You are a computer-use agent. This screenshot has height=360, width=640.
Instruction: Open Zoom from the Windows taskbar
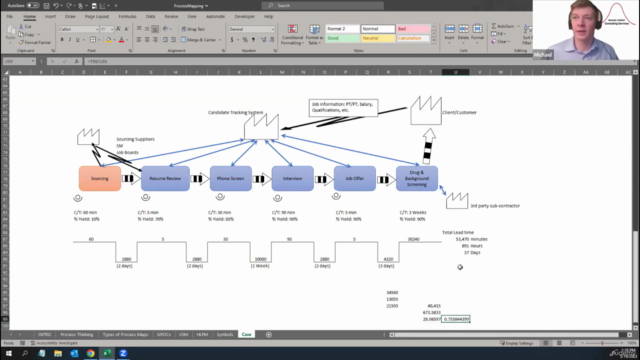[x=123, y=353]
